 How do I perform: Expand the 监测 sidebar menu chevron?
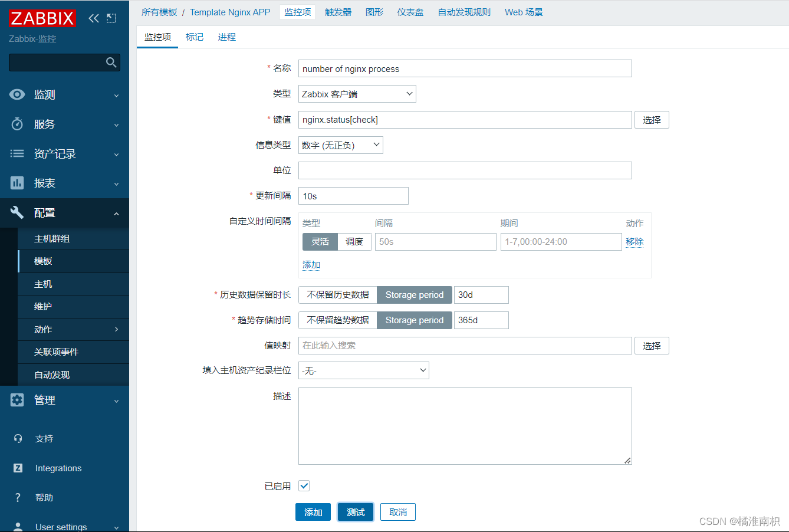click(116, 96)
